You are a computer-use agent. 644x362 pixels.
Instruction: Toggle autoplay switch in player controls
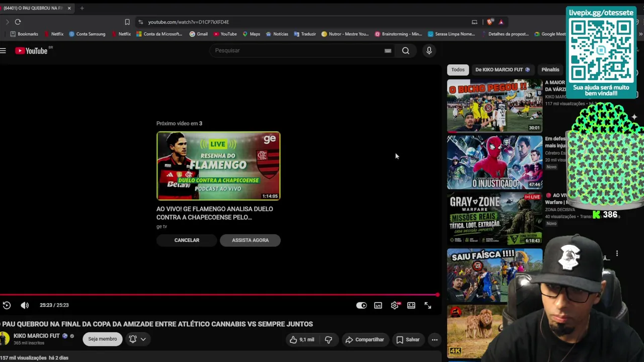362,305
